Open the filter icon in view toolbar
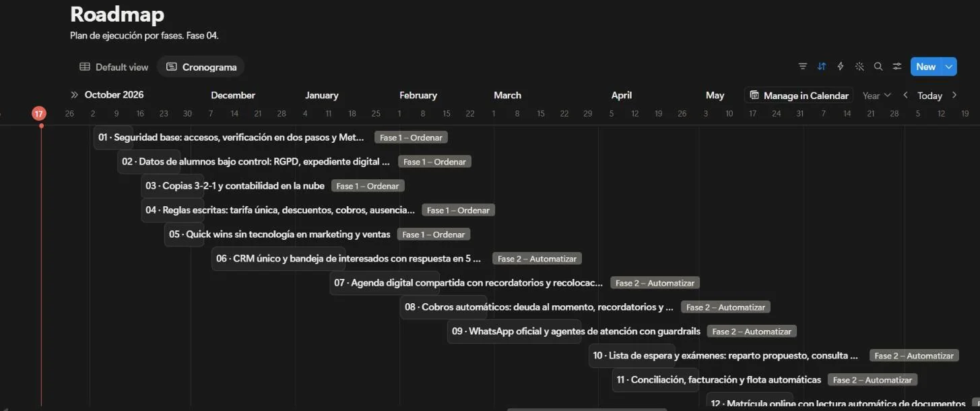Screen dimensions: 980x411 [x=803, y=67]
